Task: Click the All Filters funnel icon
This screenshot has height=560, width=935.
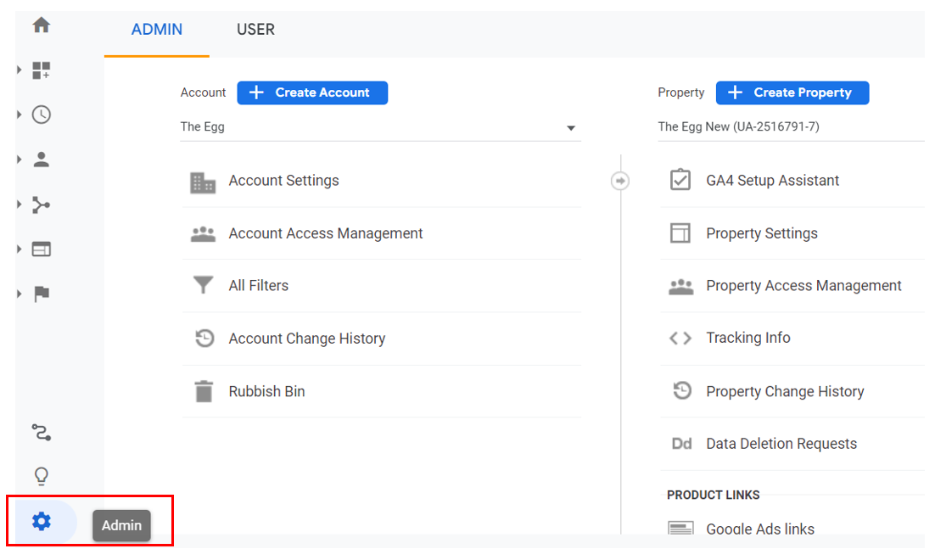Action: point(203,285)
